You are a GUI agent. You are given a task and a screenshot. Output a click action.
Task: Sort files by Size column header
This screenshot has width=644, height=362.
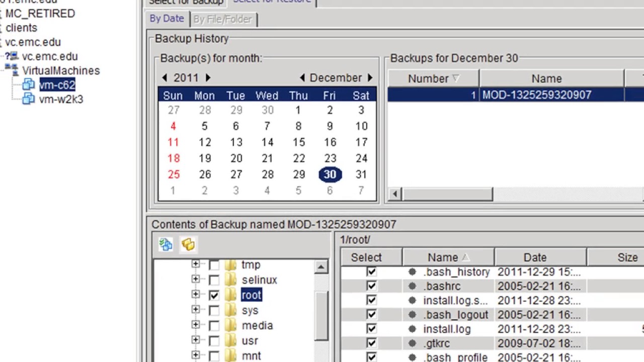tap(615, 257)
